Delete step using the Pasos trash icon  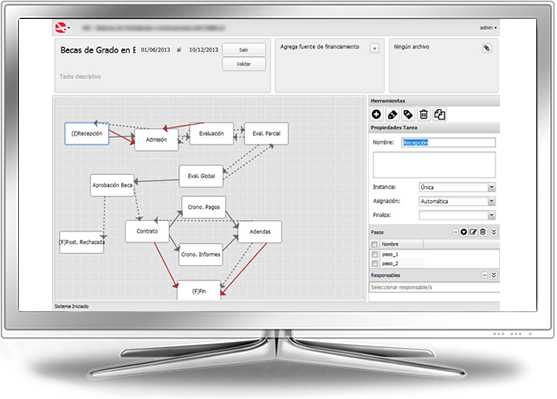pos(483,232)
